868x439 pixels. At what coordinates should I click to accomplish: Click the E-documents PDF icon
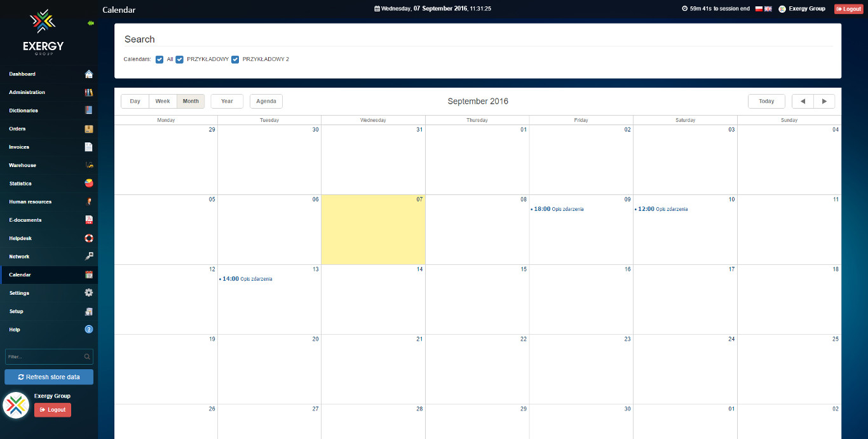coord(89,220)
